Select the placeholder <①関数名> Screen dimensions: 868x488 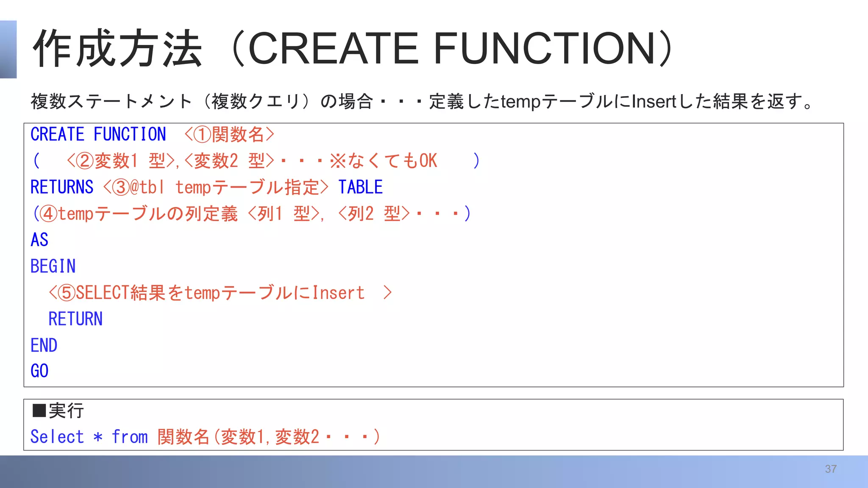coord(229,134)
